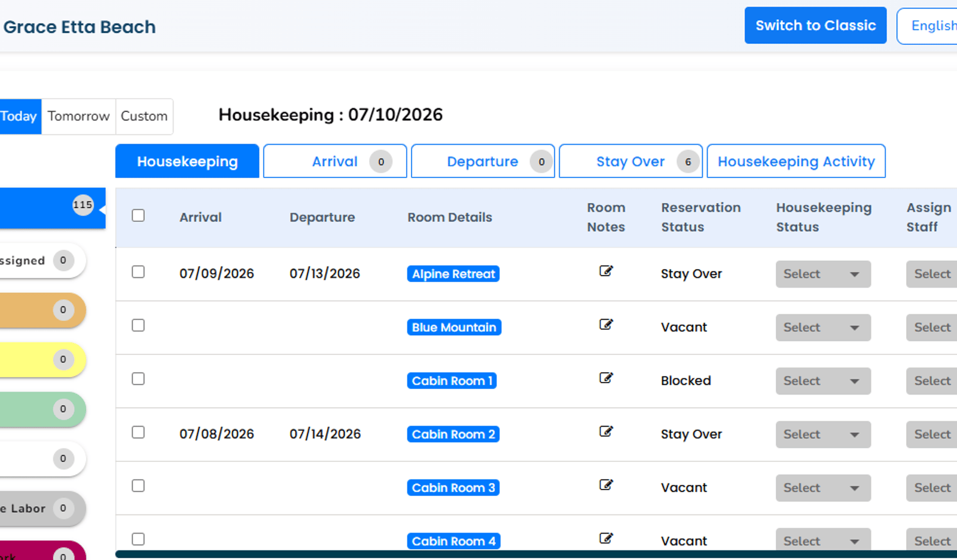Open the English language selector
The height and width of the screenshot is (560, 957).
(928, 26)
